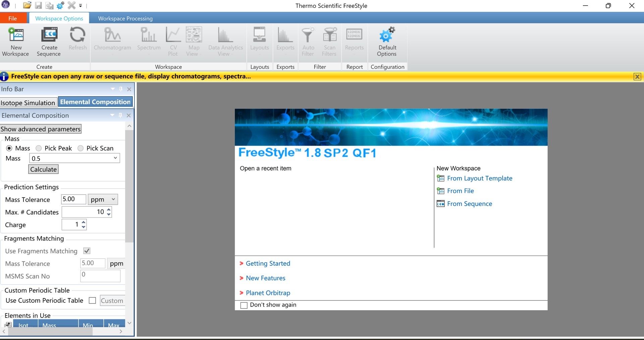Screen dimensions: 644x340
Task: Select the Workspace Options ribbon tab
Action: [x=59, y=18]
